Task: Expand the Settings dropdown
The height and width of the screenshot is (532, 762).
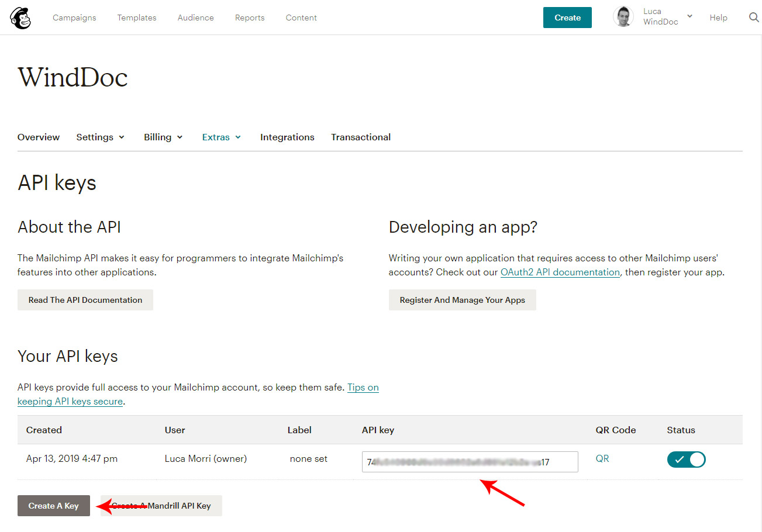Action: (101, 137)
